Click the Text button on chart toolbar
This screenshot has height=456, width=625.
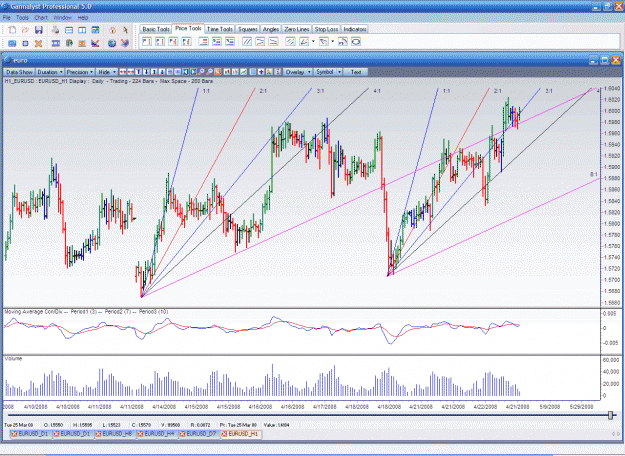pyautogui.click(x=356, y=72)
